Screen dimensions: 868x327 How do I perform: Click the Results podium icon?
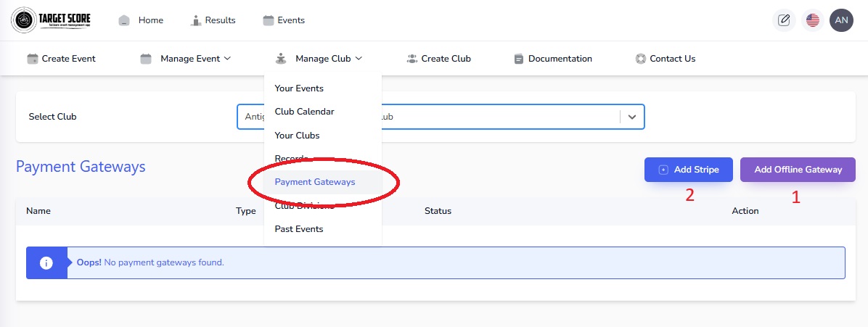tap(196, 20)
